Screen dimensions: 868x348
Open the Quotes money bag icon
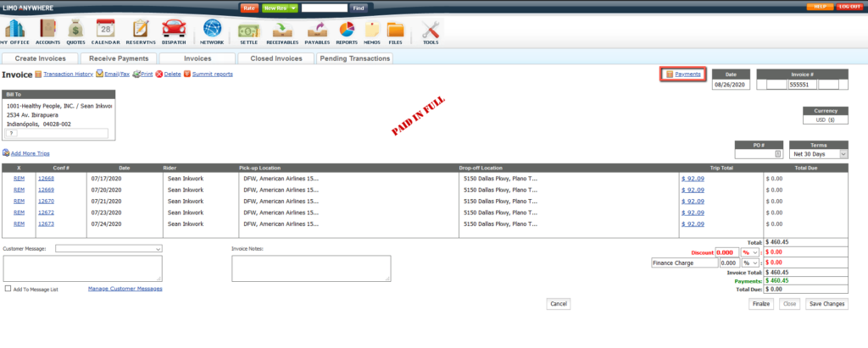[x=75, y=28]
